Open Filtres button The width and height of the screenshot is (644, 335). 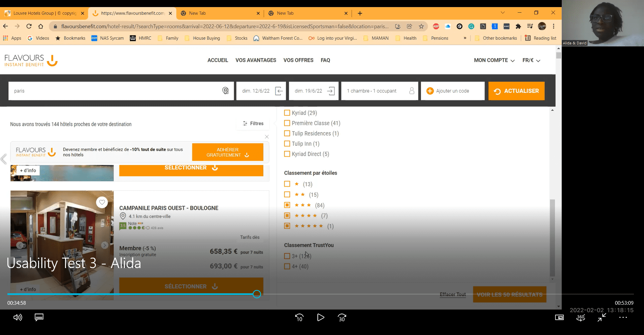[x=253, y=123]
